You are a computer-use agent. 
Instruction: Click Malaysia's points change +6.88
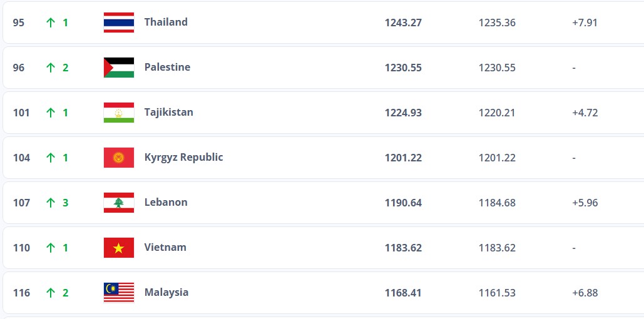[585, 293]
